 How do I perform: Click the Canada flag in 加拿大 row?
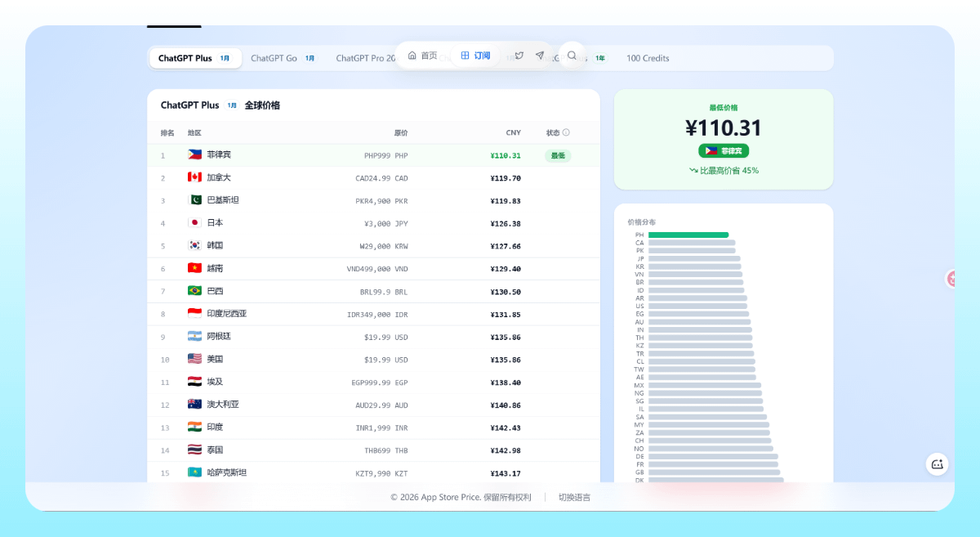coord(194,177)
